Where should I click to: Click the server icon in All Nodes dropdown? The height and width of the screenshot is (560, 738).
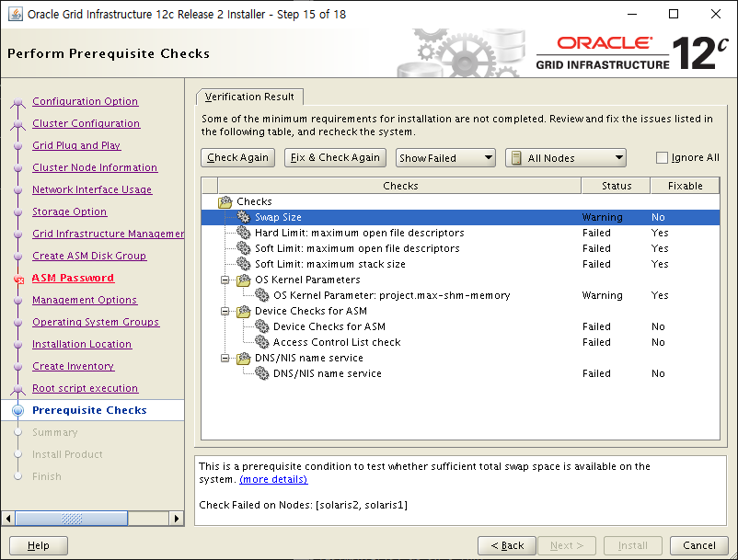point(516,158)
